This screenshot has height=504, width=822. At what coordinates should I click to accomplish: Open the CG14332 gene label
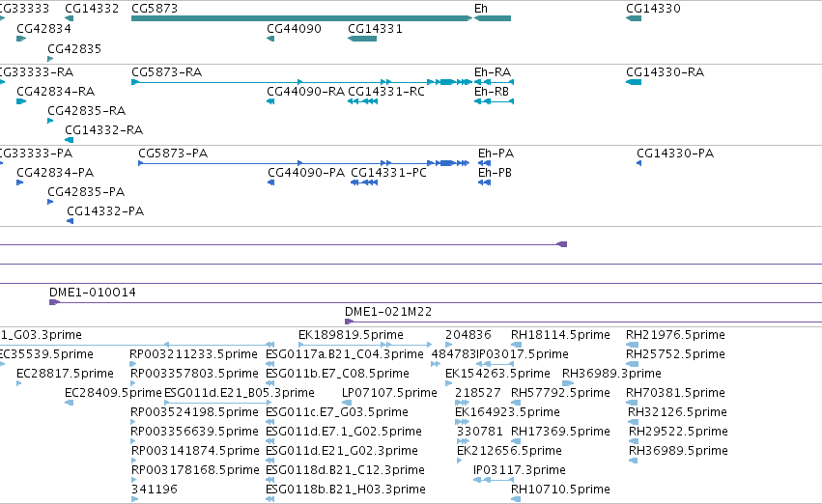[x=92, y=9]
